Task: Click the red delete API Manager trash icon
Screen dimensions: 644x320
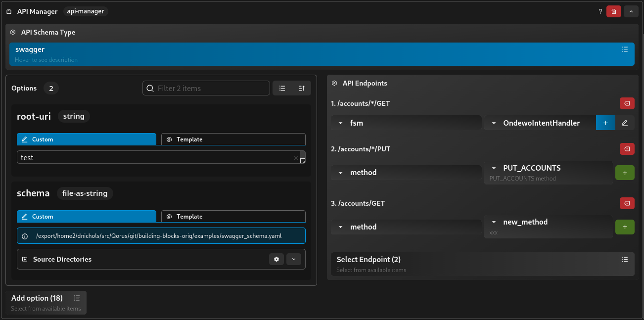Action: click(614, 11)
